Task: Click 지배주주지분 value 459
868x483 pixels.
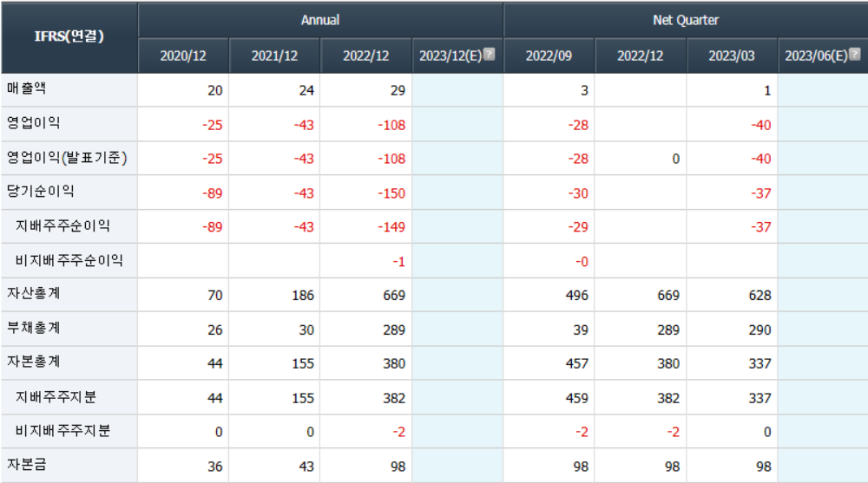Action: click(577, 398)
